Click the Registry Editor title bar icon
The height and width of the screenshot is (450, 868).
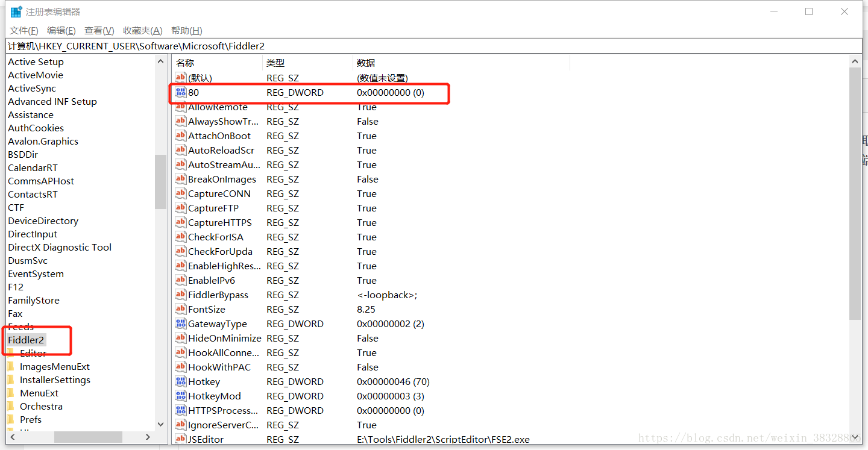click(x=16, y=11)
